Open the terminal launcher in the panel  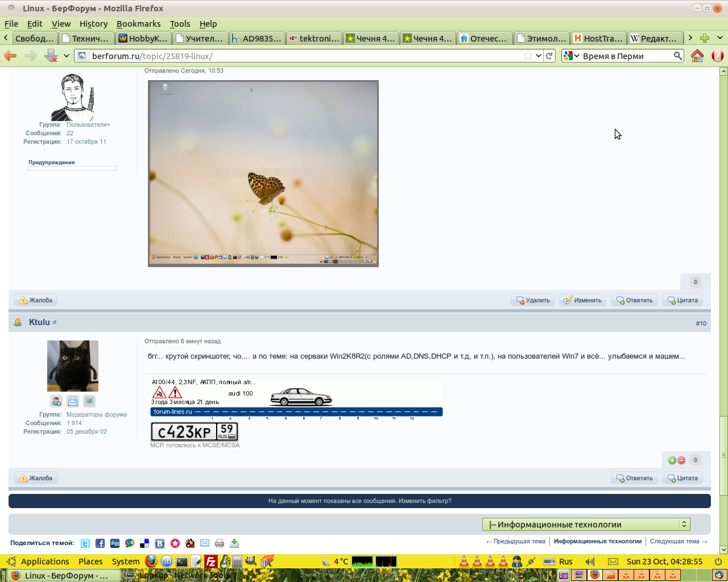pos(181,562)
